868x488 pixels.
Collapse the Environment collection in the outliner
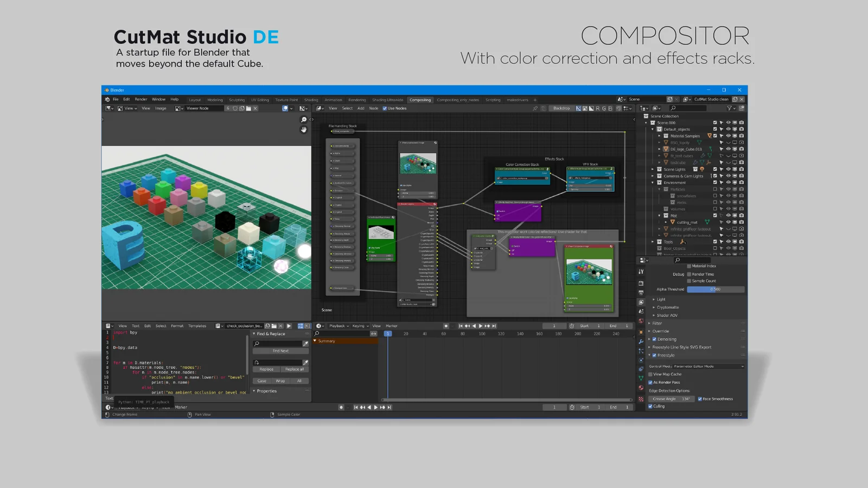coord(652,182)
